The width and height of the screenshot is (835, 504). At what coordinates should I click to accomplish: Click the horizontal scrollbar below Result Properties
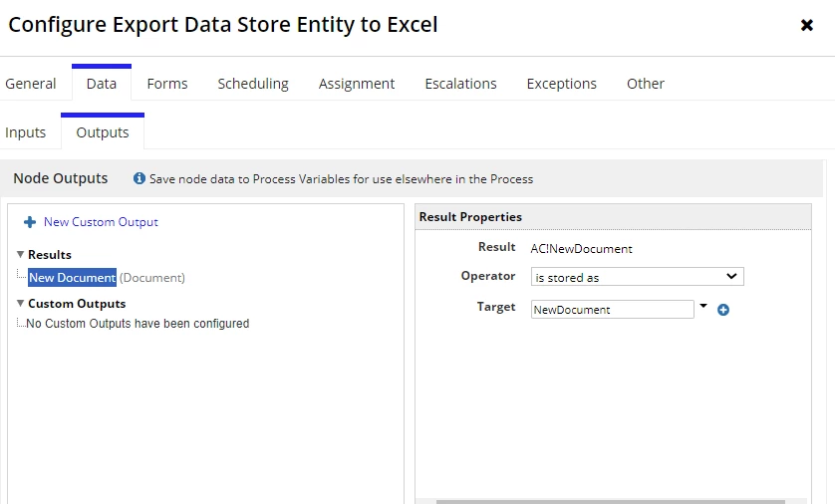(610, 501)
